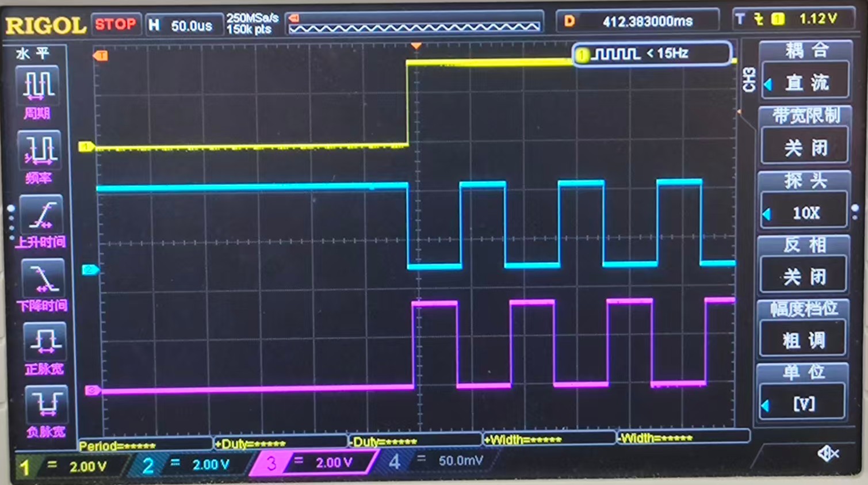
Task: Select the 频率 frequency measurement icon
Action: 39,150
